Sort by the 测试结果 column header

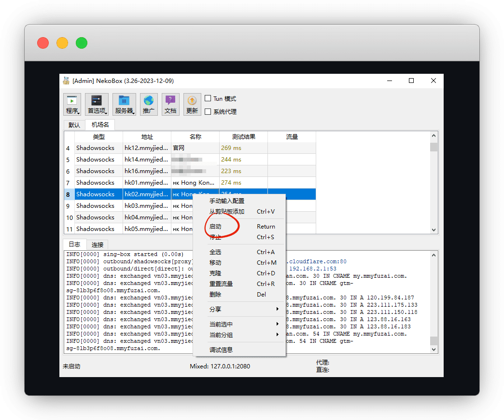click(x=243, y=137)
